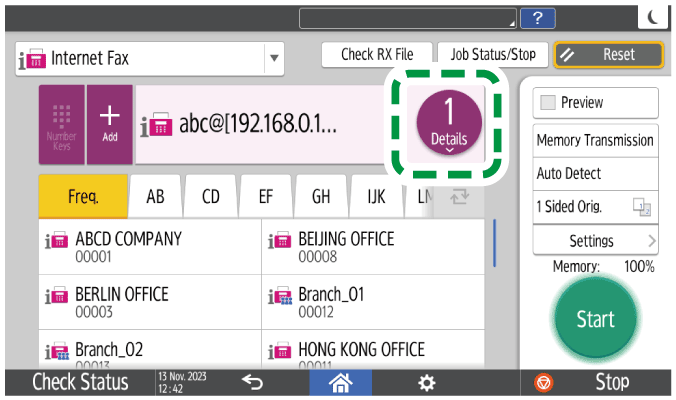
Task: Tap the back arrow icon
Action: pos(253,382)
